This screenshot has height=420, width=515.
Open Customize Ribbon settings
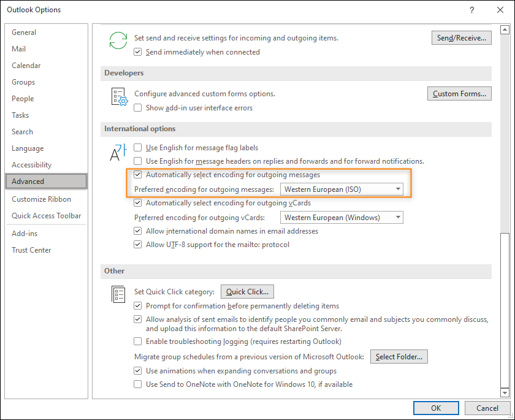pyautogui.click(x=47, y=199)
